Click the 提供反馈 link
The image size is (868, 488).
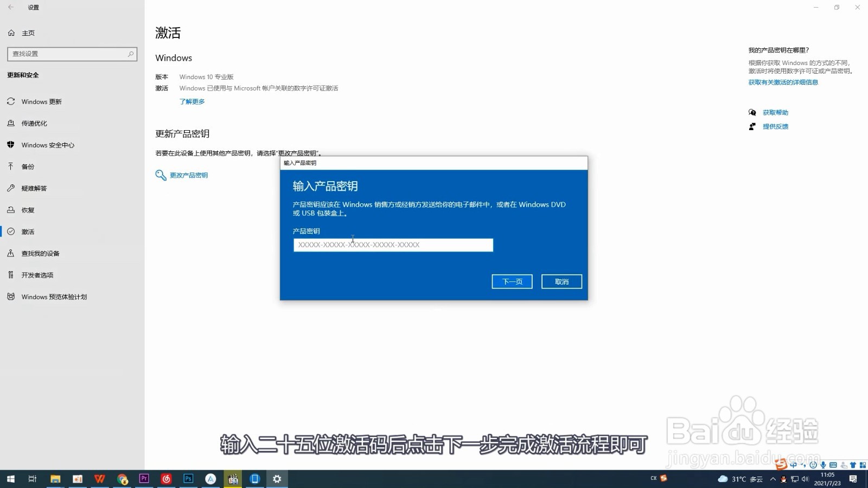(775, 126)
